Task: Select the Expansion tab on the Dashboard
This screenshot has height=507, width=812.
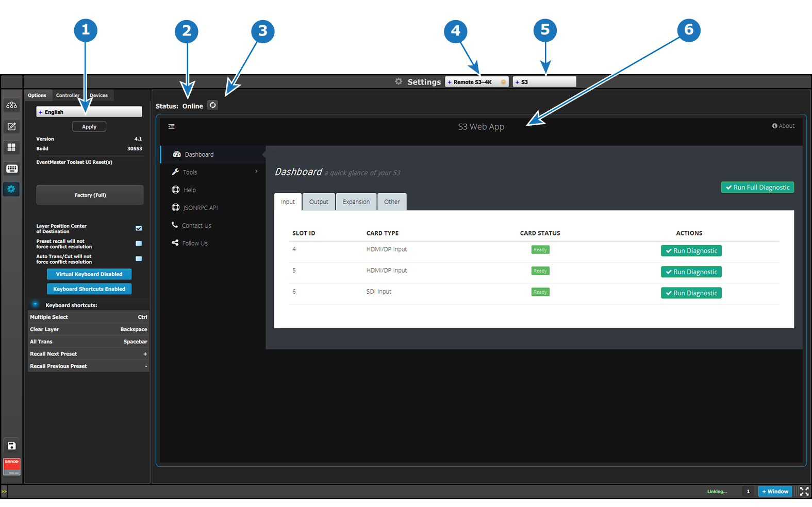Action: [x=356, y=202]
